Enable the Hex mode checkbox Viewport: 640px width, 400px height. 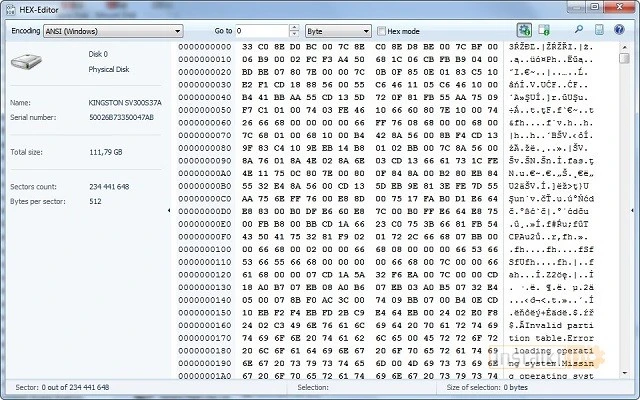(x=381, y=31)
